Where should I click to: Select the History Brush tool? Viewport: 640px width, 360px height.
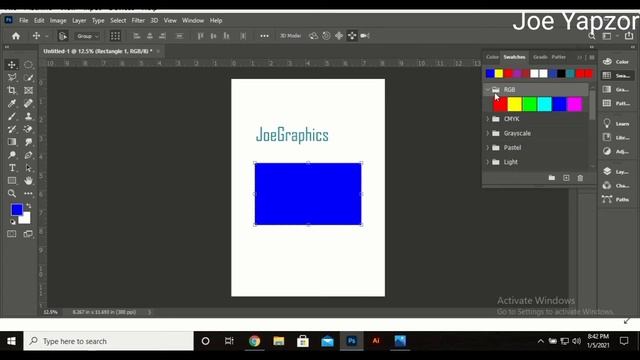pos(12,129)
